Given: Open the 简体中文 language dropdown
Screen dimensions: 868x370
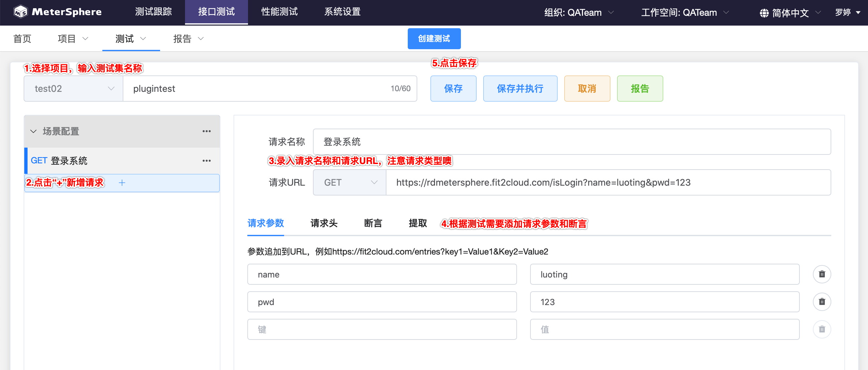Looking at the screenshot, I should tap(790, 13).
